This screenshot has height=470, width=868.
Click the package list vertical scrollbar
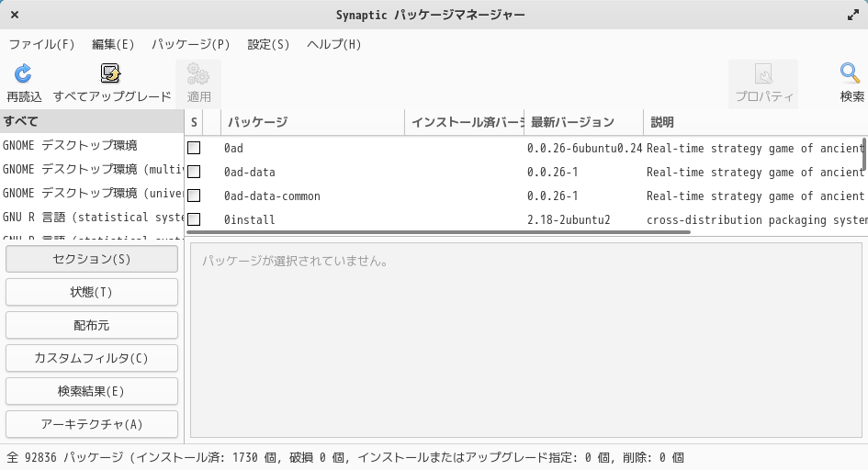coord(863,153)
